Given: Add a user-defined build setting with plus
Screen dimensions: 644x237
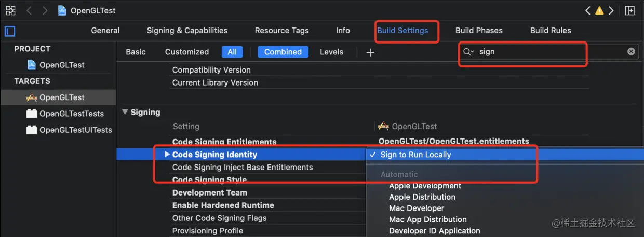Looking at the screenshot, I should click(370, 52).
